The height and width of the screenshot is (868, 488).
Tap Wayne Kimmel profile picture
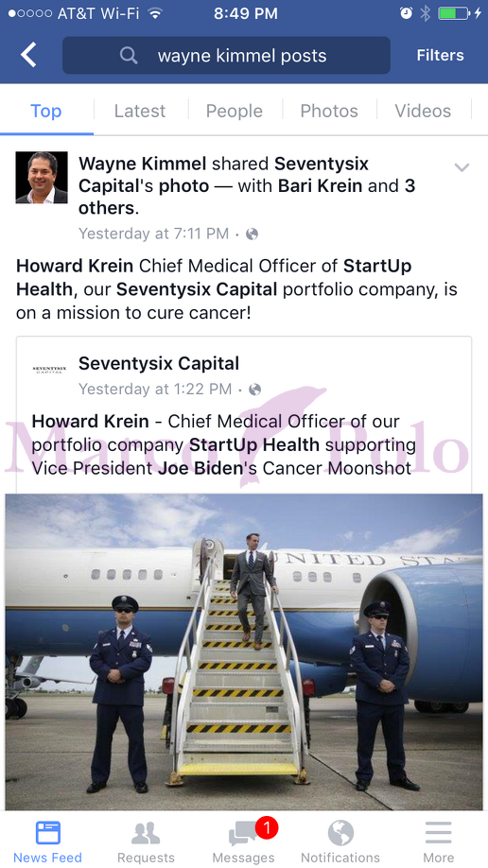(x=42, y=178)
